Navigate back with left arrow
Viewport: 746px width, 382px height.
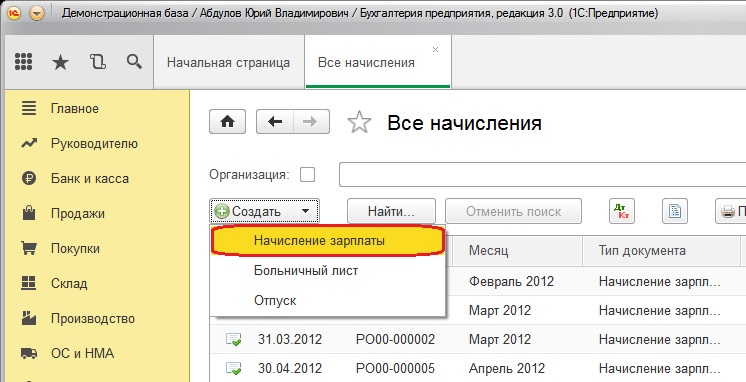coord(275,122)
